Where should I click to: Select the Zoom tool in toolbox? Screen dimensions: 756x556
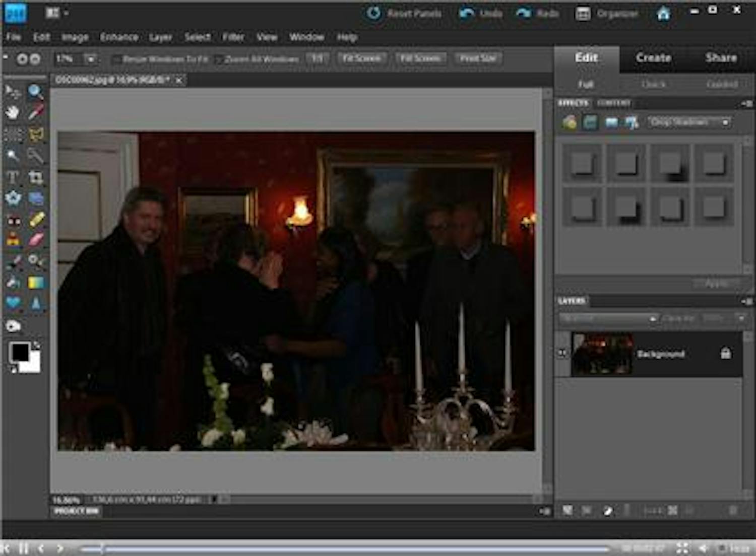35,92
